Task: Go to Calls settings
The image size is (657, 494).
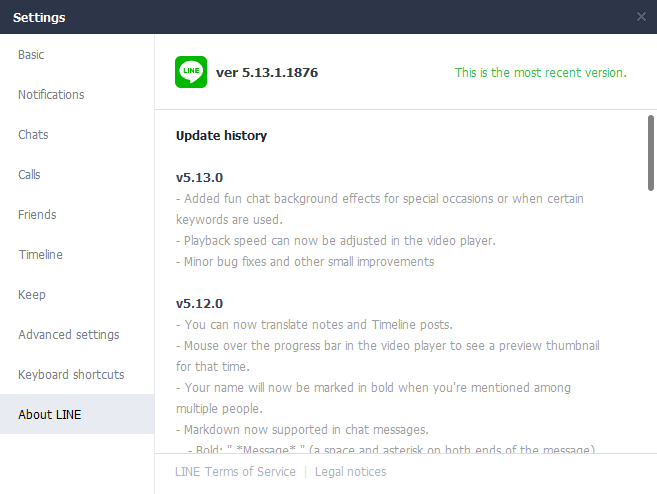Action: click(29, 175)
